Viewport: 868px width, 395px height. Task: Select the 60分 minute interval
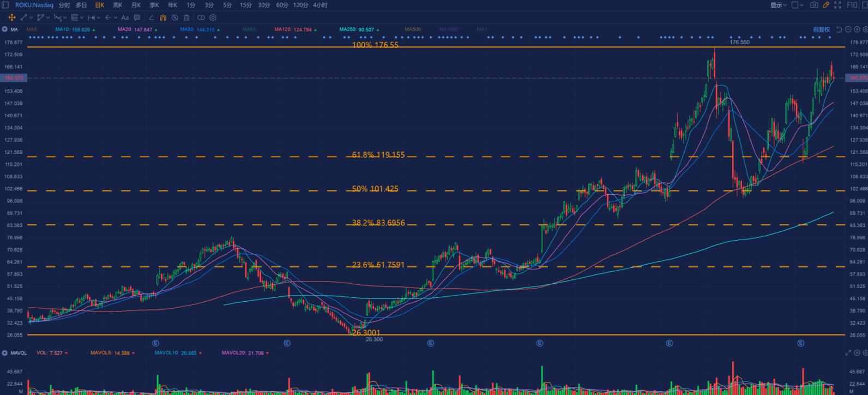coord(282,5)
